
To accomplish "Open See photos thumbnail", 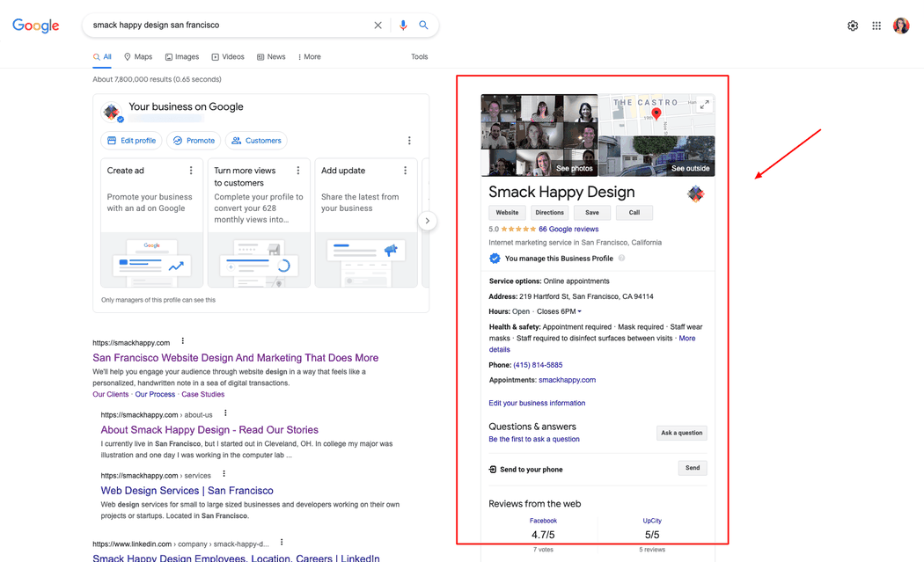I will (539, 135).
